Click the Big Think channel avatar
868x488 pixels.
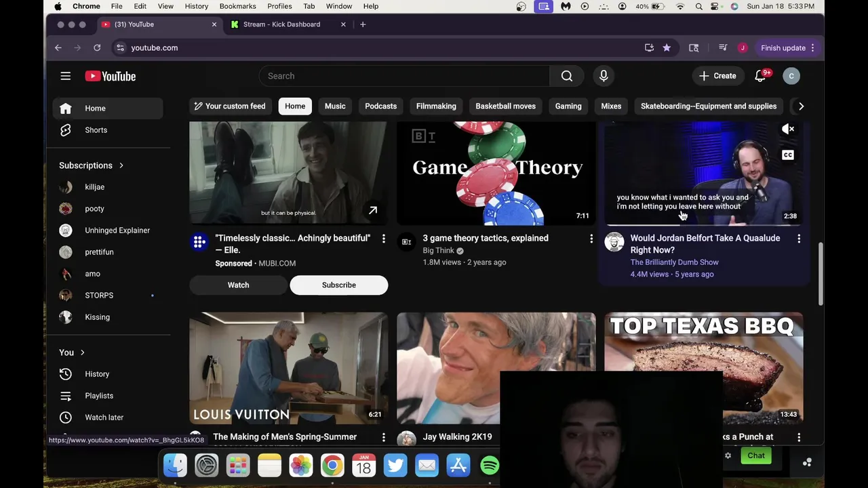[x=406, y=242]
